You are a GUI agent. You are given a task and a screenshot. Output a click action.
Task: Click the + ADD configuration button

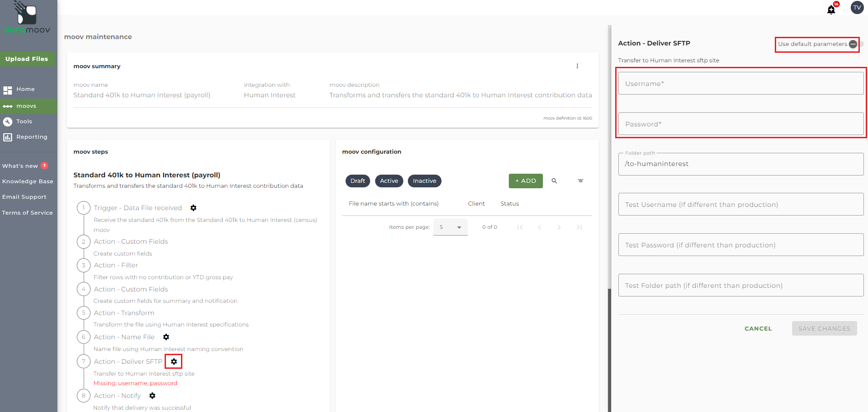coord(526,181)
